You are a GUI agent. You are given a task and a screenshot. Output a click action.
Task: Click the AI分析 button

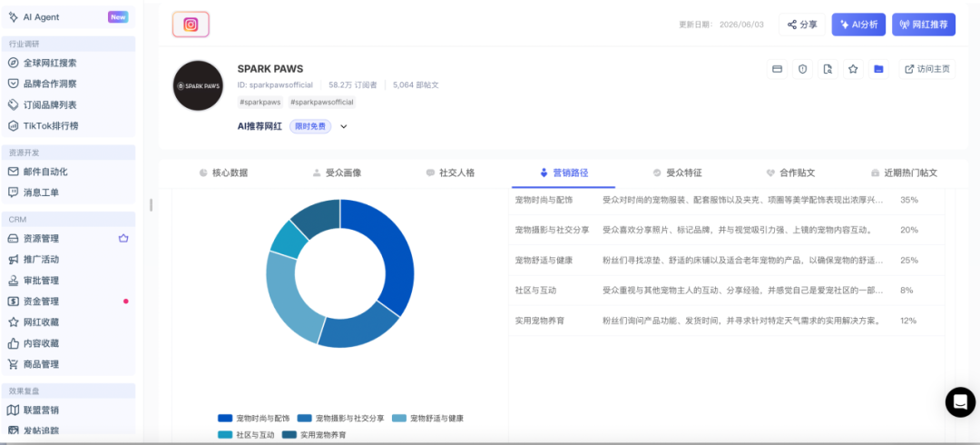click(858, 25)
